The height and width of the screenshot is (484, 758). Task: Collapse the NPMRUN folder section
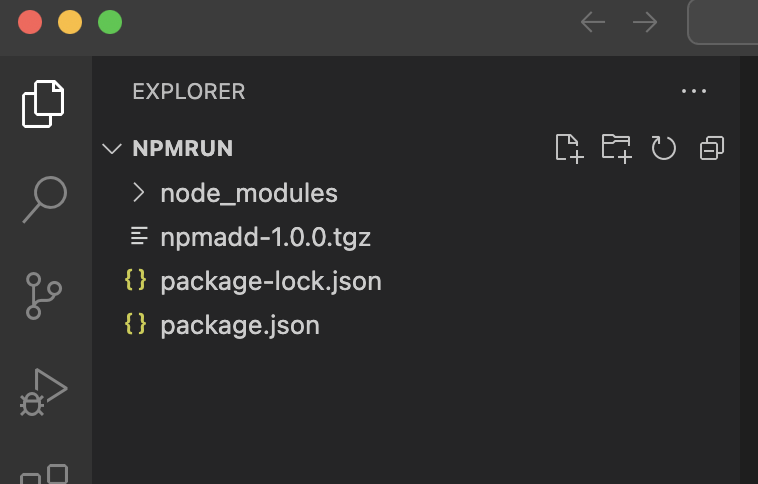click(x=111, y=148)
